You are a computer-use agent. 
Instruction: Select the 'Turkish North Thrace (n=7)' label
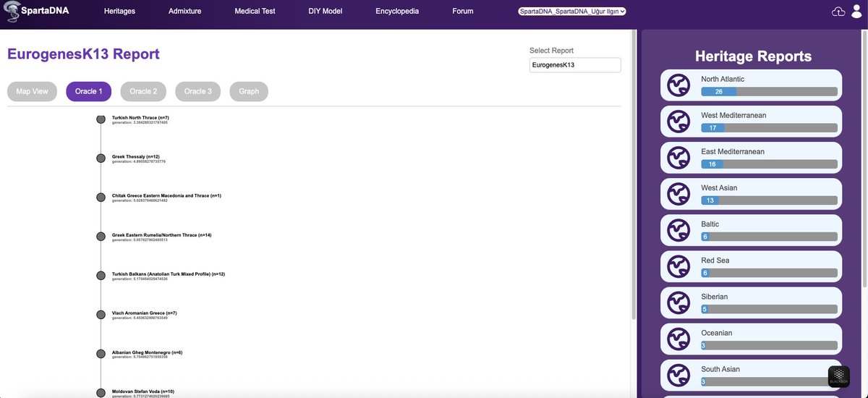(x=140, y=117)
